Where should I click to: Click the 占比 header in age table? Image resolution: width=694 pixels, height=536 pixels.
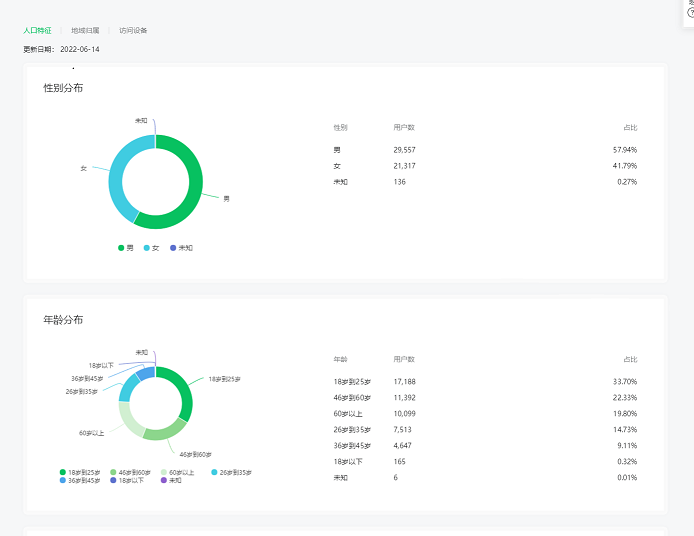click(x=630, y=359)
